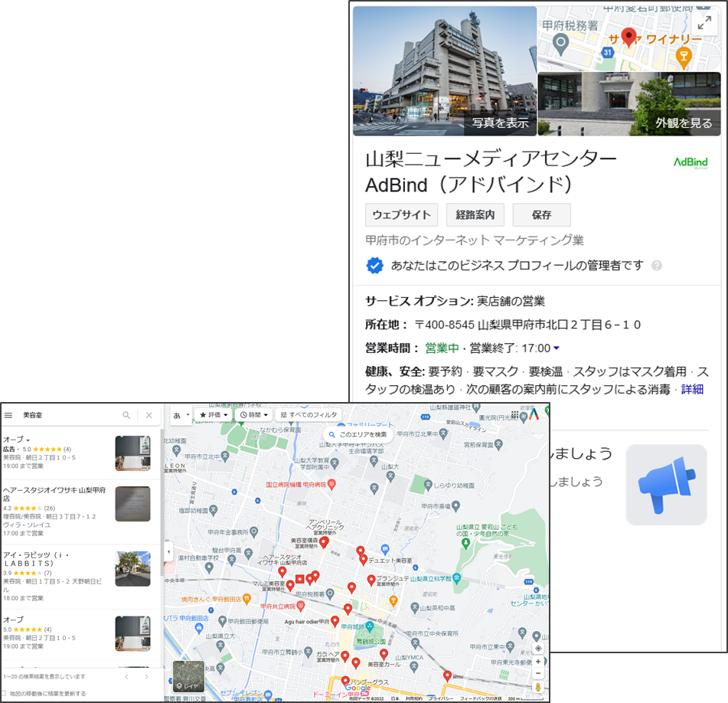Open the アイ・ラビッツ street photo thumbnail
Image resolution: width=728 pixels, height=703 pixels.
[x=132, y=569]
